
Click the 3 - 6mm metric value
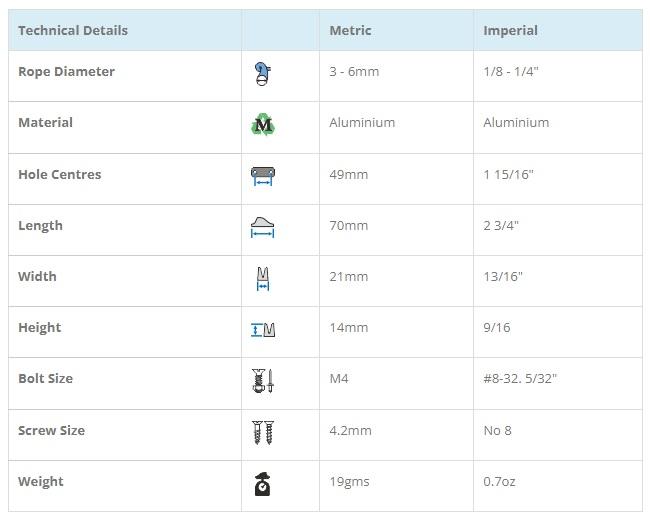click(354, 72)
